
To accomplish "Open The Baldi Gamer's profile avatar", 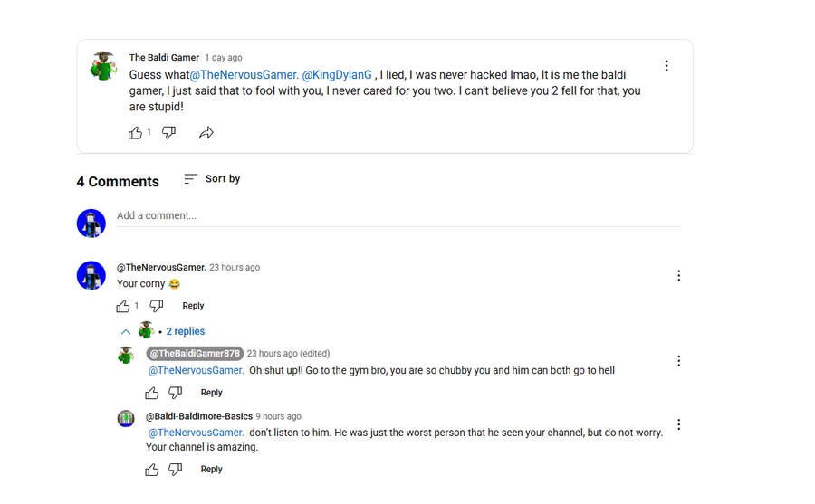I will pyautogui.click(x=104, y=66).
